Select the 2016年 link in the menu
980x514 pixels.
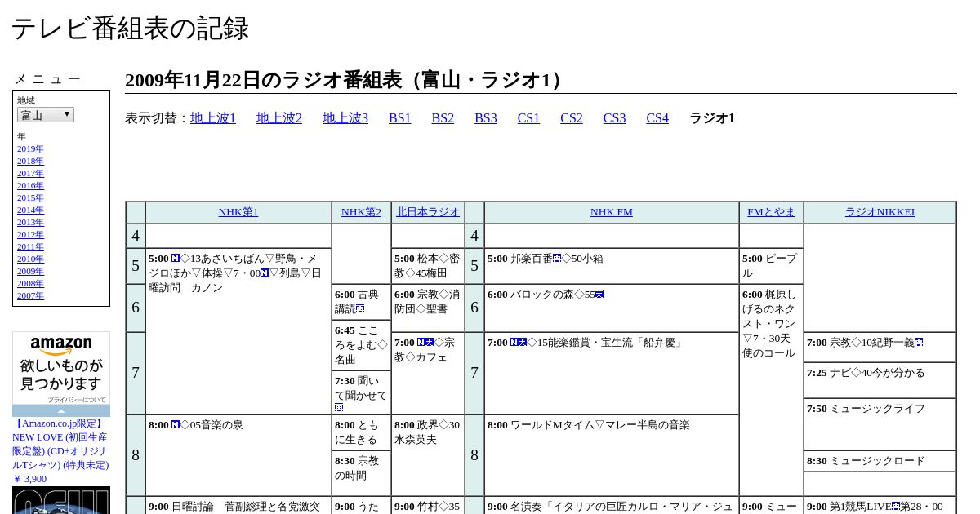pyautogui.click(x=30, y=185)
